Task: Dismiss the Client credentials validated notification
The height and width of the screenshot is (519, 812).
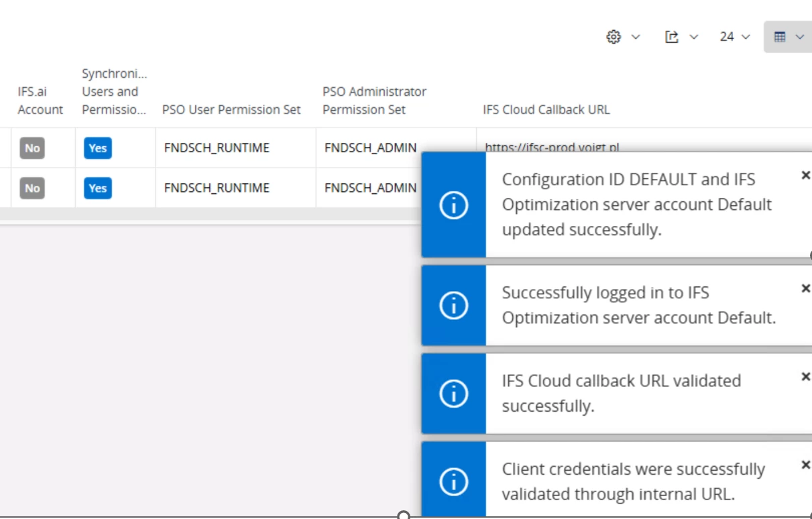Action: [806, 465]
